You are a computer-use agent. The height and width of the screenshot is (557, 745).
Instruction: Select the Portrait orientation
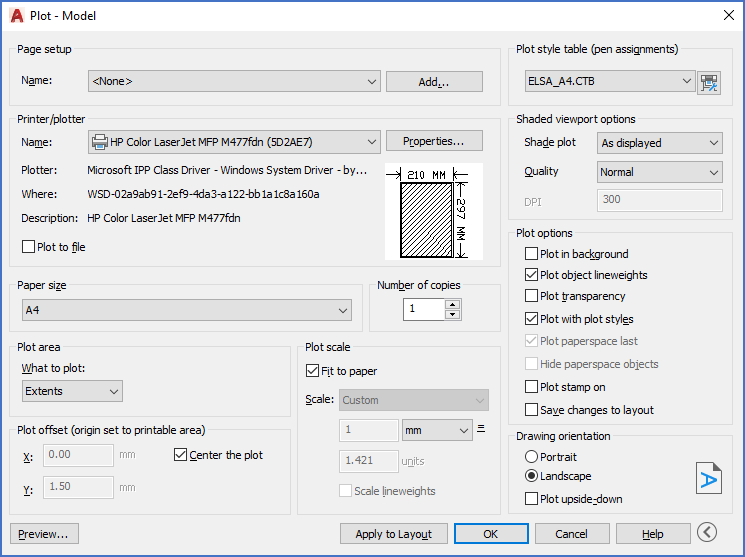(x=531, y=456)
